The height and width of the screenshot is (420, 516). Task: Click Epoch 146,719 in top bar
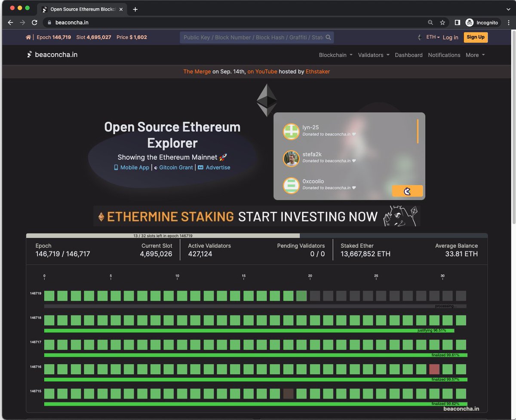click(x=54, y=37)
